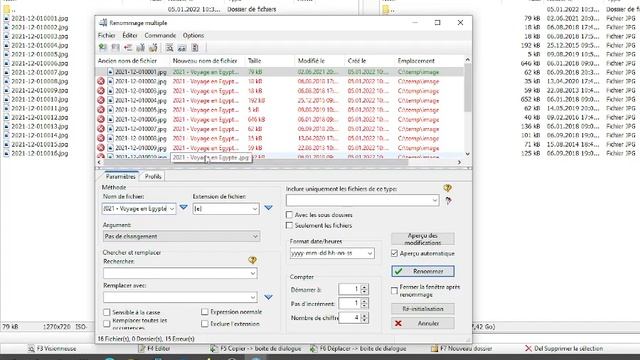Open the Nom de fichier combo box
Screen dimensions: 640x360
[172, 209]
